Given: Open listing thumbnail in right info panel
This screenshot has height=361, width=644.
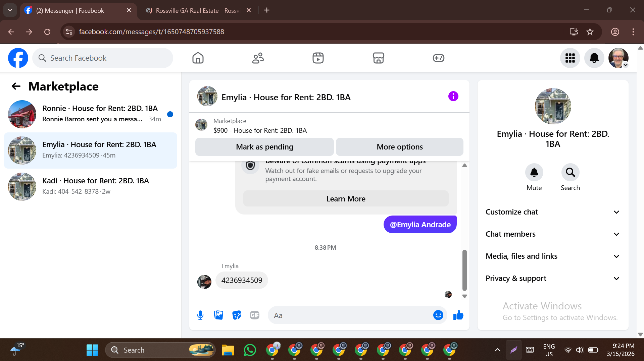Looking at the screenshot, I should [x=553, y=106].
